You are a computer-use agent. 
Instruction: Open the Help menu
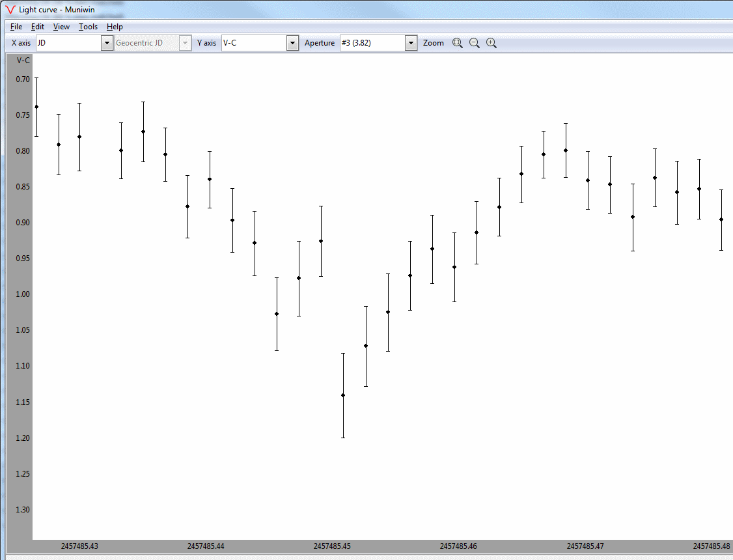coord(115,27)
